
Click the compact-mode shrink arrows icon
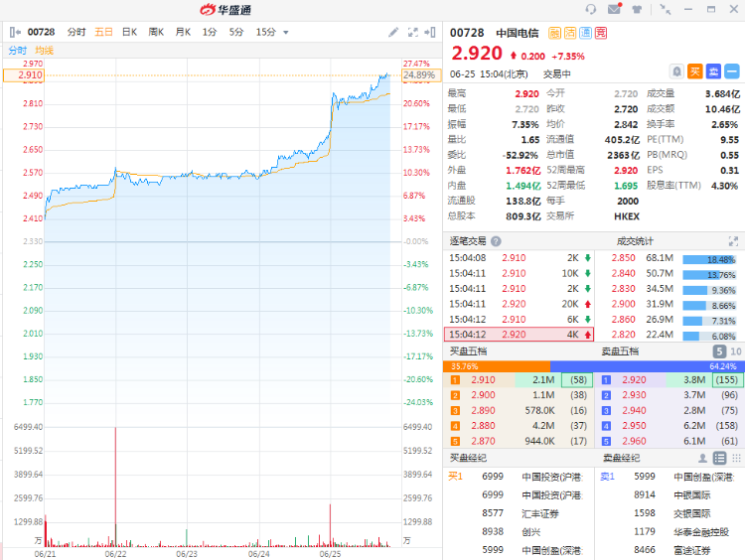coord(666,9)
